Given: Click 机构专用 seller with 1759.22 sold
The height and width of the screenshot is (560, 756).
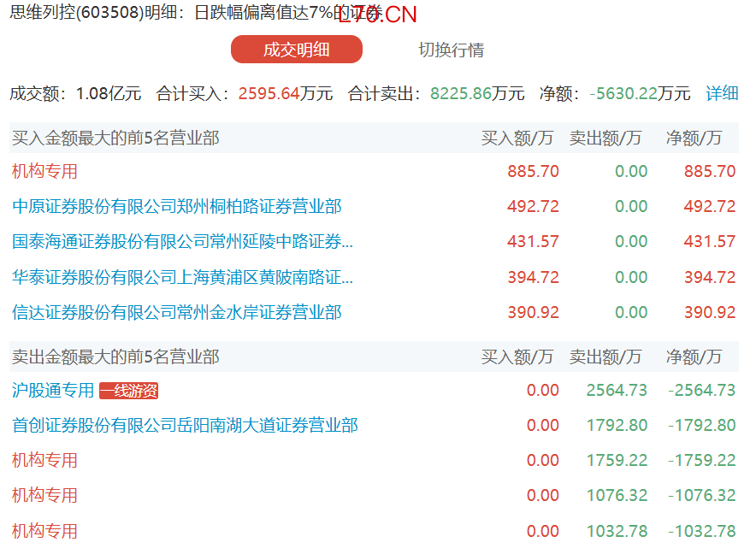Looking at the screenshot, I should tap(44, 460).
